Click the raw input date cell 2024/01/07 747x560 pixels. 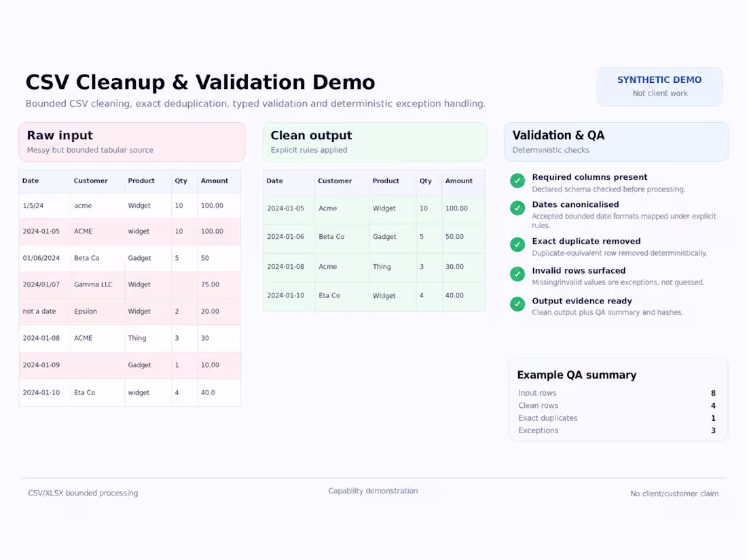click(x=41, y=285)
